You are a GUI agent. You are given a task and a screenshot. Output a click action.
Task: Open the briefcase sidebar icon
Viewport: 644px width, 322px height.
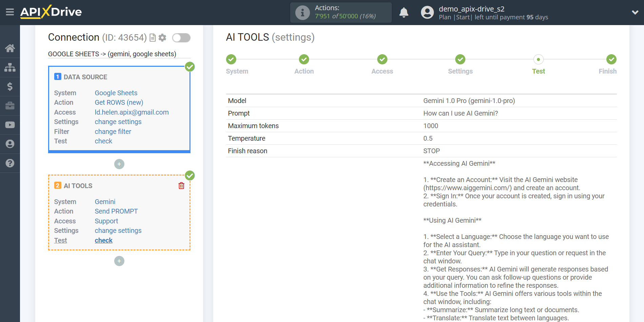pyautogui.click(x=10, y=106)
